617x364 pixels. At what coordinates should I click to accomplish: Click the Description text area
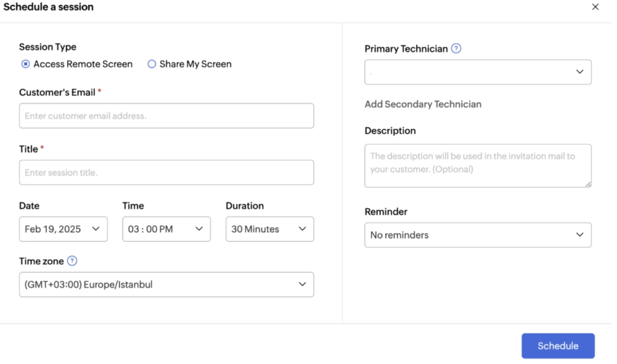477,165
